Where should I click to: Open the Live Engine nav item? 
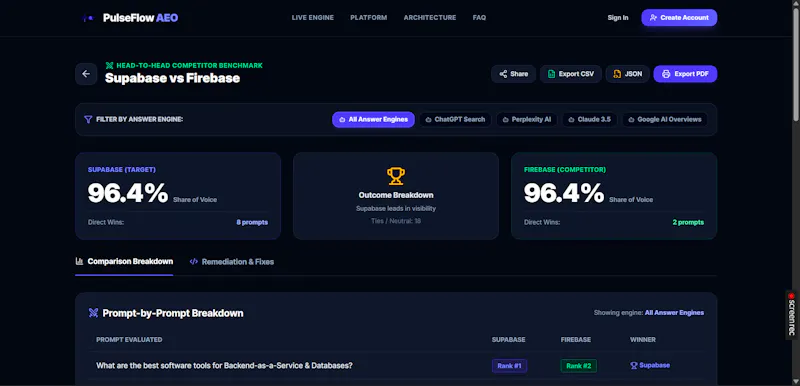[313, 18]
